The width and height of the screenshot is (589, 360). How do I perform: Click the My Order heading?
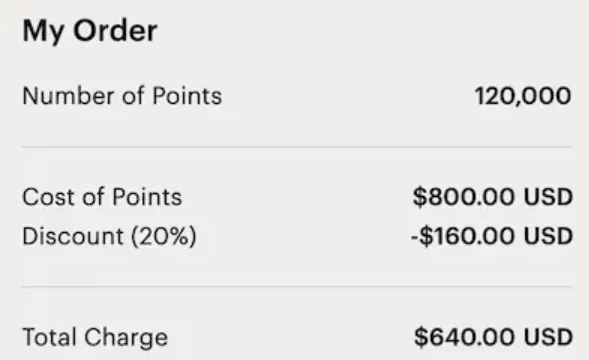[90, 32]
